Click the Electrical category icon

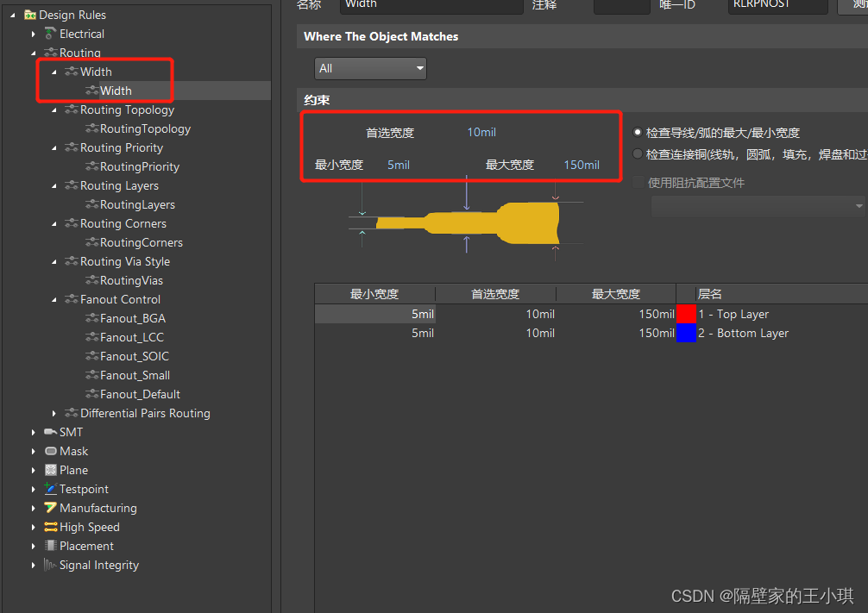click(50, 34)
